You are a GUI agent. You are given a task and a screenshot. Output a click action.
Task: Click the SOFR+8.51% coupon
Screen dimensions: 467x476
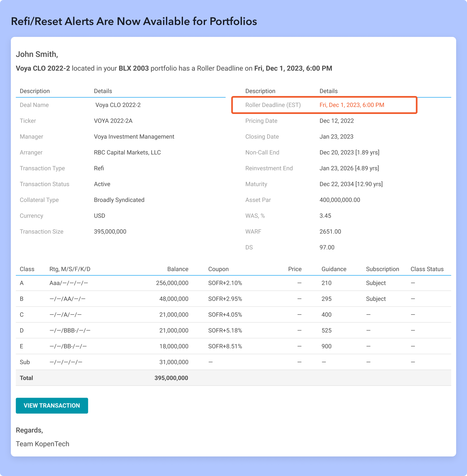tap(225, 346)
